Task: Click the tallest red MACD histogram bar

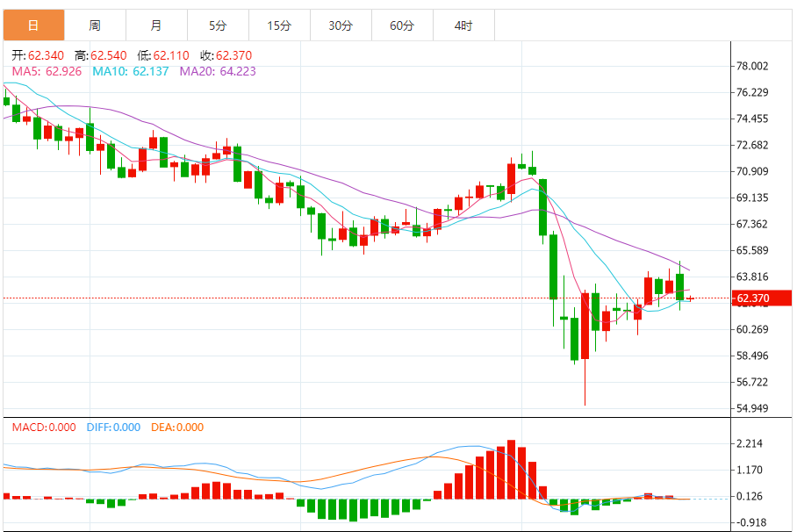Action: tap(512, 470)
